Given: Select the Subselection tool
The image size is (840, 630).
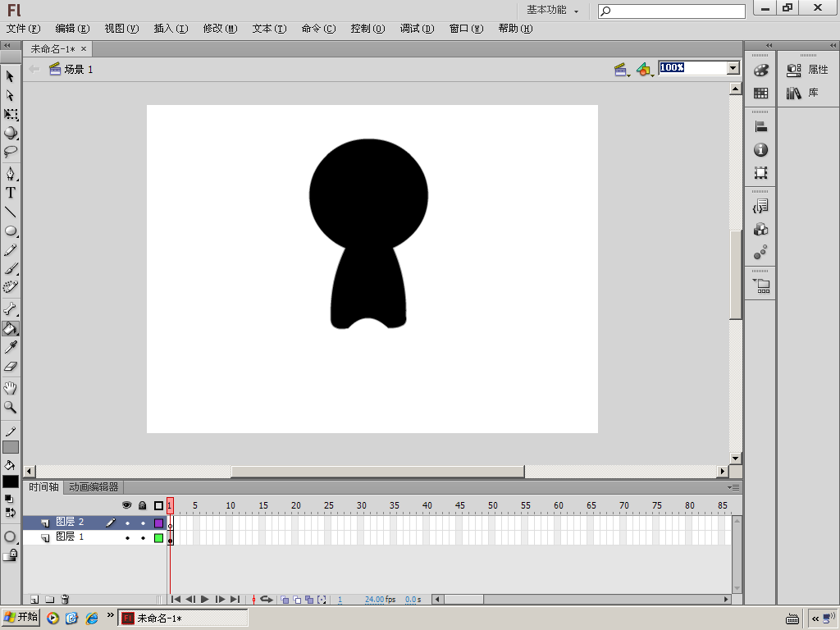Looking at the screenshot, I should pyautogui.click(x=10, y=95).
